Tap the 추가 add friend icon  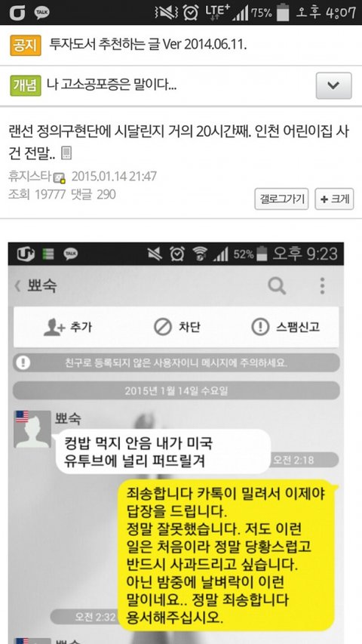click(54, 328)
